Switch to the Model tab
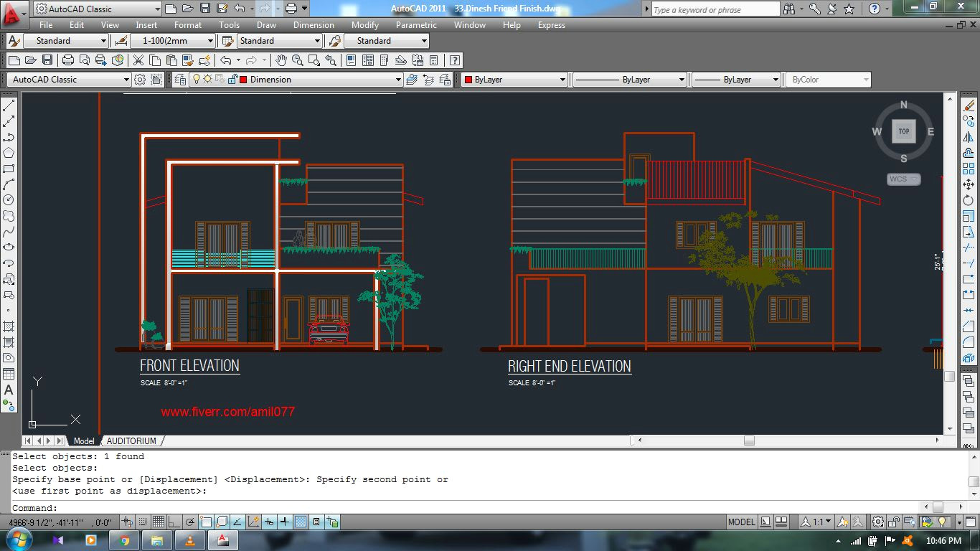The image size is (980, 551). tap(83, 441)
